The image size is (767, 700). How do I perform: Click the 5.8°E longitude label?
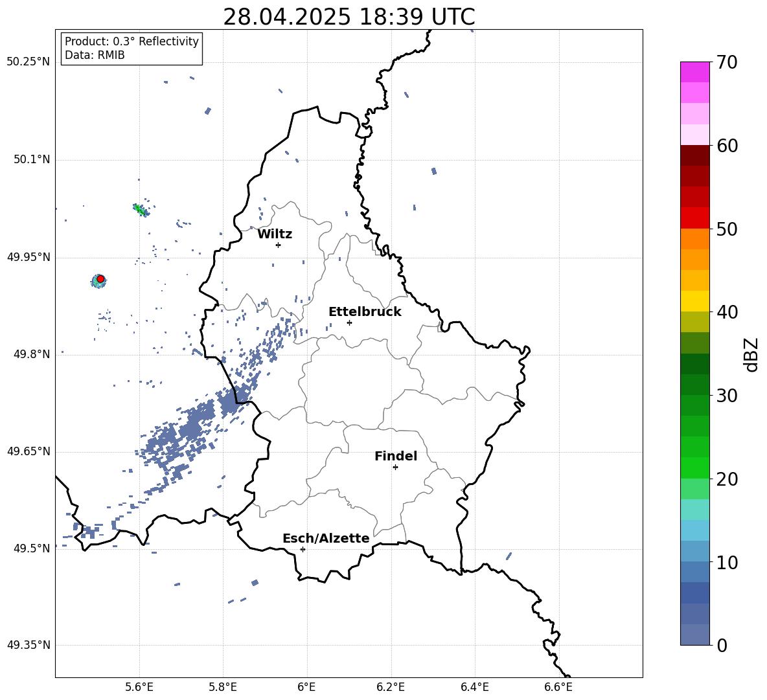[x=223, y=687]
